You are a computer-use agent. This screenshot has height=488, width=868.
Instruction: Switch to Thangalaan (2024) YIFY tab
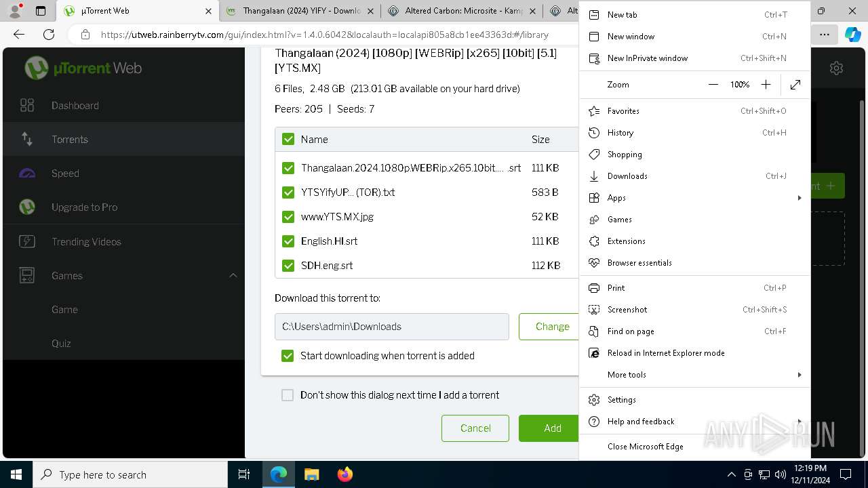click(300, 11)
